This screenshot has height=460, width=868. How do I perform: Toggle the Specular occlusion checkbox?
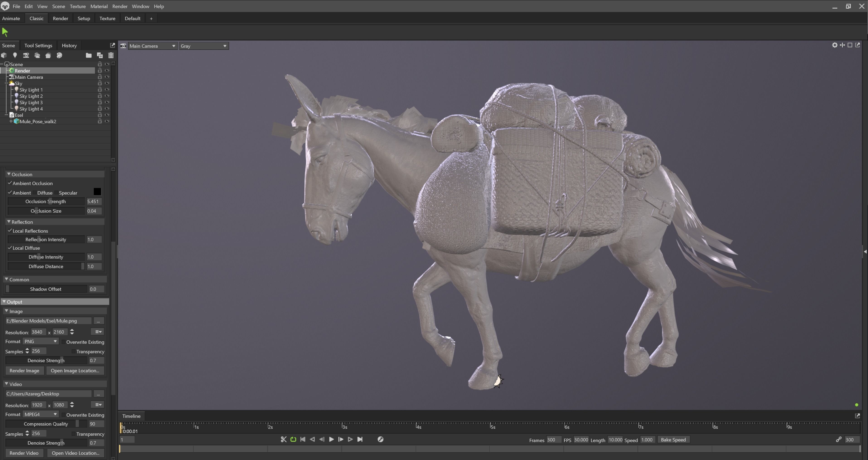point(56,193)
